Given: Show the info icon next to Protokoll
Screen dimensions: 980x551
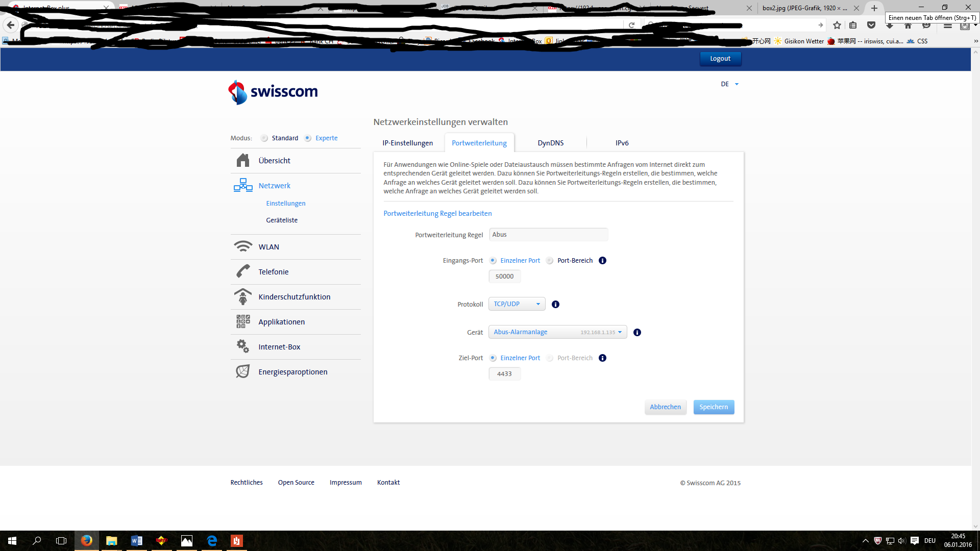Looking at the screenshot, I should [x=555, y=305].
